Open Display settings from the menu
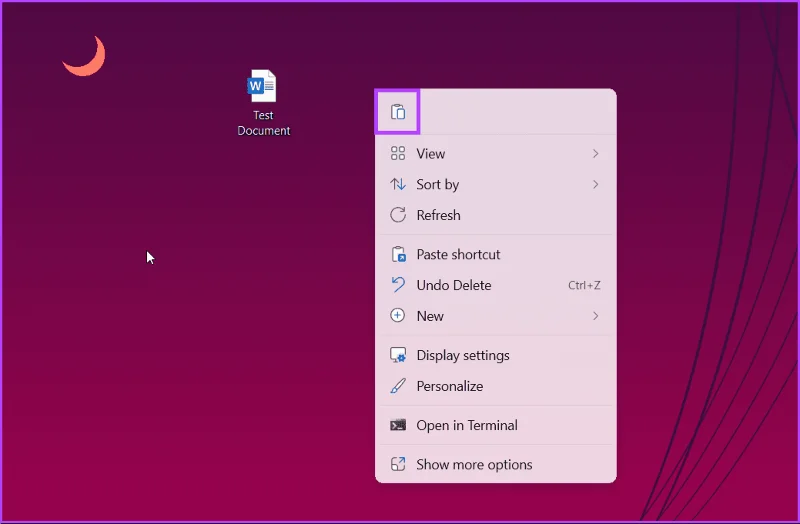The image size is (800, 524). point(495,355)
